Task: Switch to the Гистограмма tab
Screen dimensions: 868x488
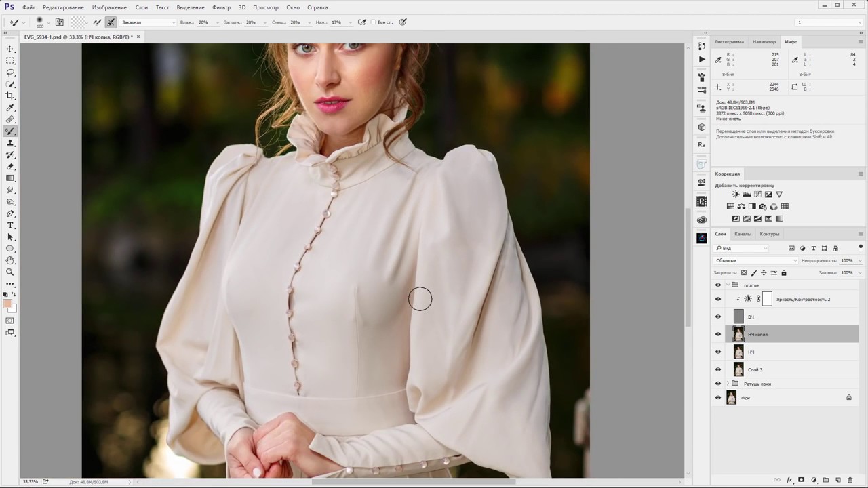Action: pyautogui.click(x=729, y=42)
